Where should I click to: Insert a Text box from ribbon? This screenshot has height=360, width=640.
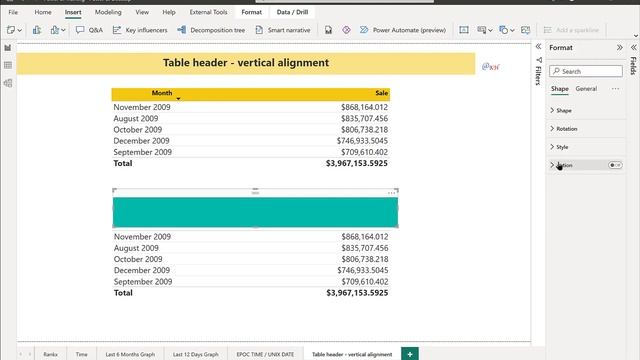[x=464, y=30]
